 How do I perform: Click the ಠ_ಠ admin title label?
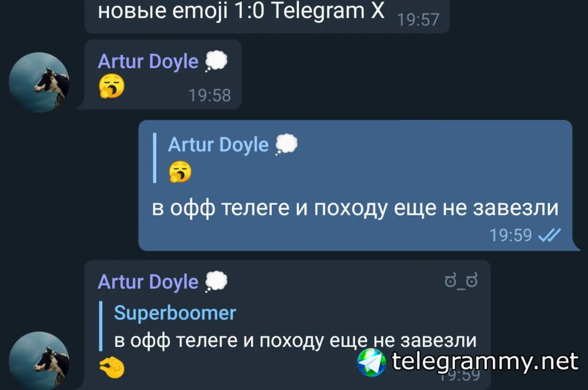(461, 281)
